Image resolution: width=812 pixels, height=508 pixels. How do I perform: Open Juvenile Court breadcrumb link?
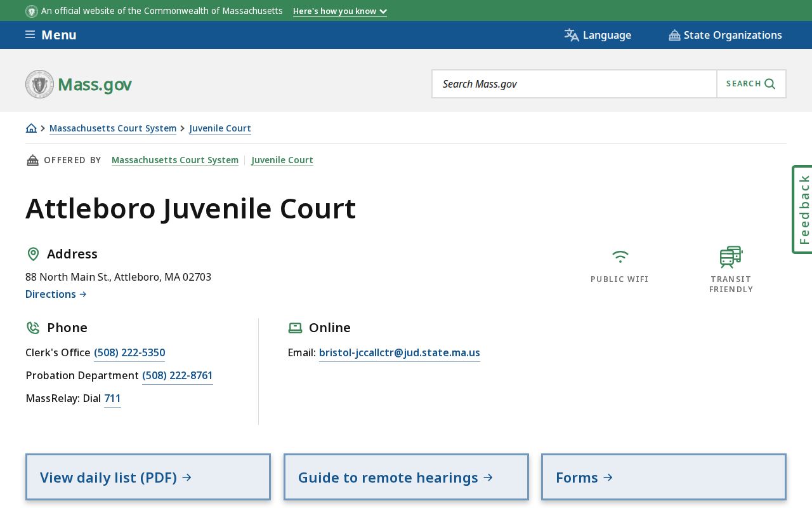pos(220,128)
